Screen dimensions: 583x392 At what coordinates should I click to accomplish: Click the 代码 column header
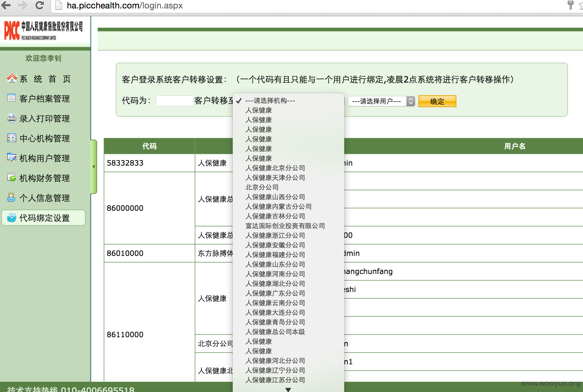click(x=150, y=146)
